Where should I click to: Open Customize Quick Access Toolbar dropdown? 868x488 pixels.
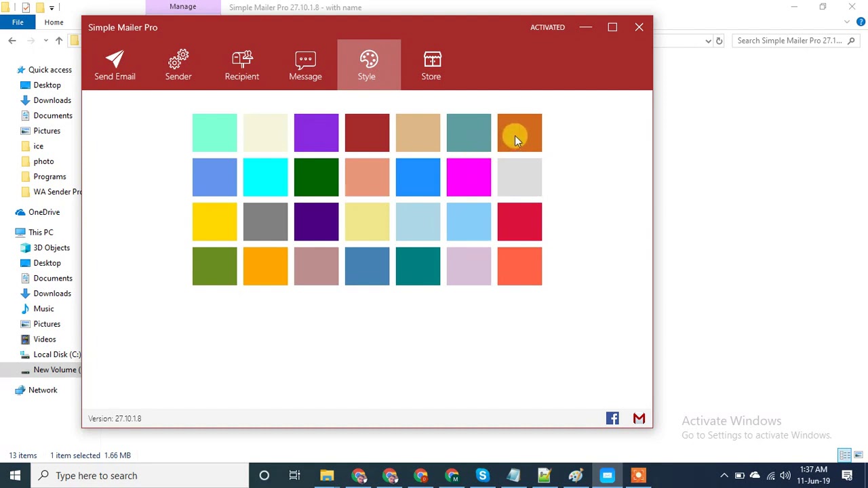[x=52, y=7]
